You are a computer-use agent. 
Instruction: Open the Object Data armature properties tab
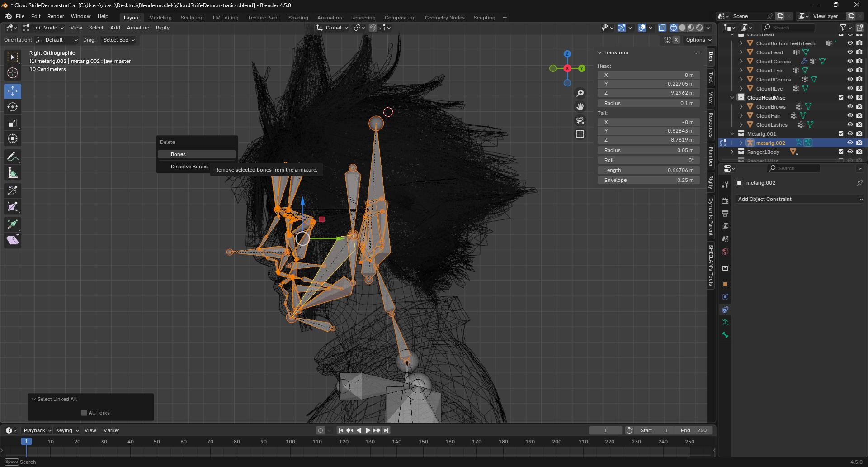pos(725,322)
